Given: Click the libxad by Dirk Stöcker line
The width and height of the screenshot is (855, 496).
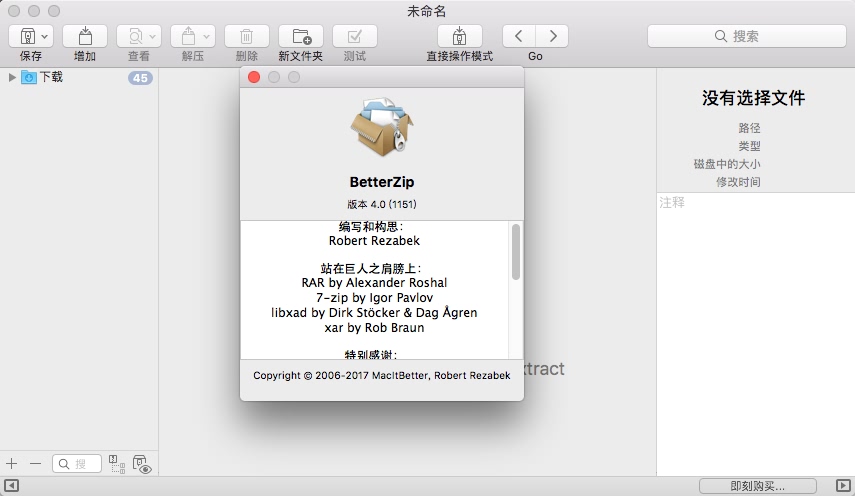Looking at the screenshot, I should click(374, 313).
